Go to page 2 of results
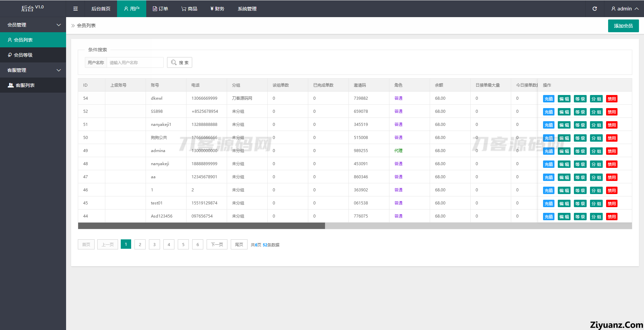Viewport: 644px width, 330px height. [x=140, y=244]
